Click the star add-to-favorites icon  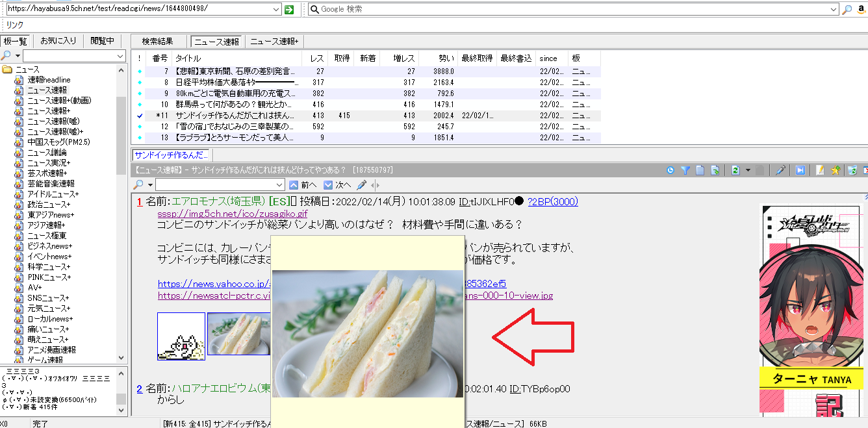836,170
